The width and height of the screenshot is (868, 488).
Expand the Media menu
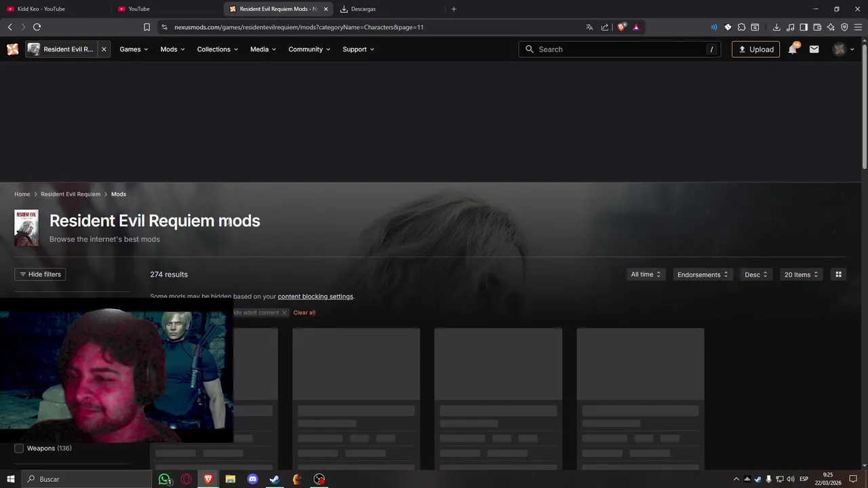[x=263, y=49]
